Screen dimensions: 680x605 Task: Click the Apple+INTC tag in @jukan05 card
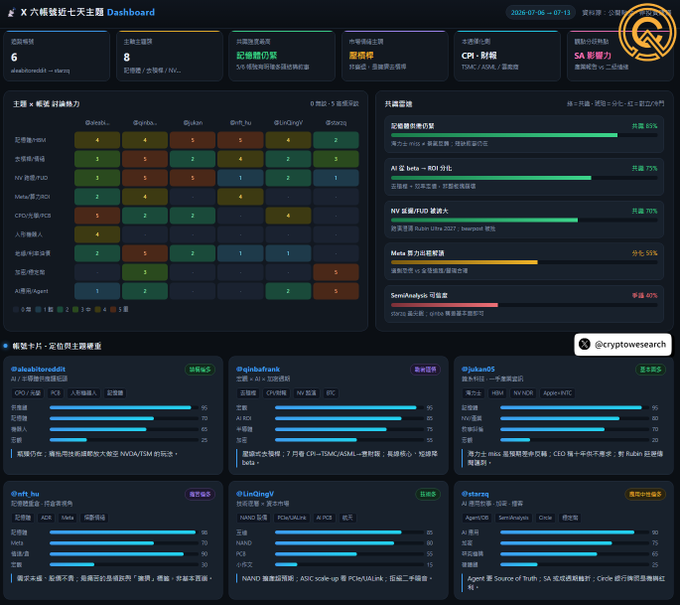tap(557, 393)
